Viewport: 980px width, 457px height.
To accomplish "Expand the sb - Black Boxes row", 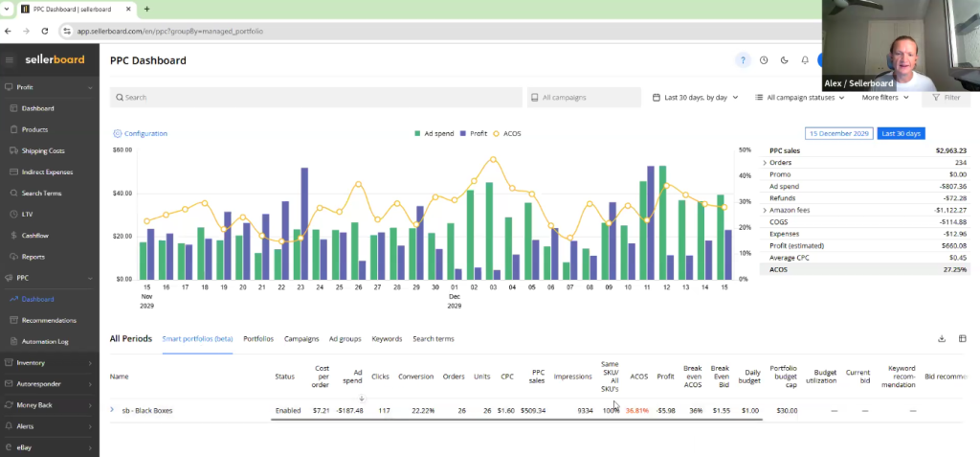I will [113, 410].
